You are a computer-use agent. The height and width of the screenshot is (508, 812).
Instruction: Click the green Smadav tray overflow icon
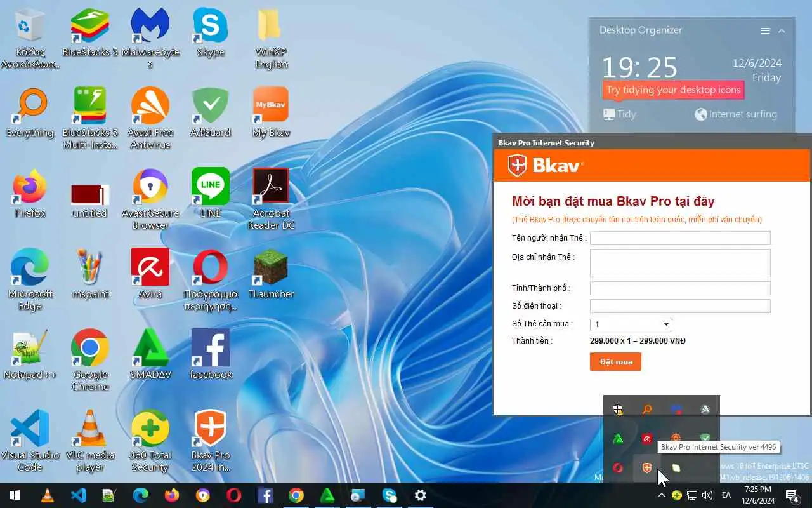618,439
